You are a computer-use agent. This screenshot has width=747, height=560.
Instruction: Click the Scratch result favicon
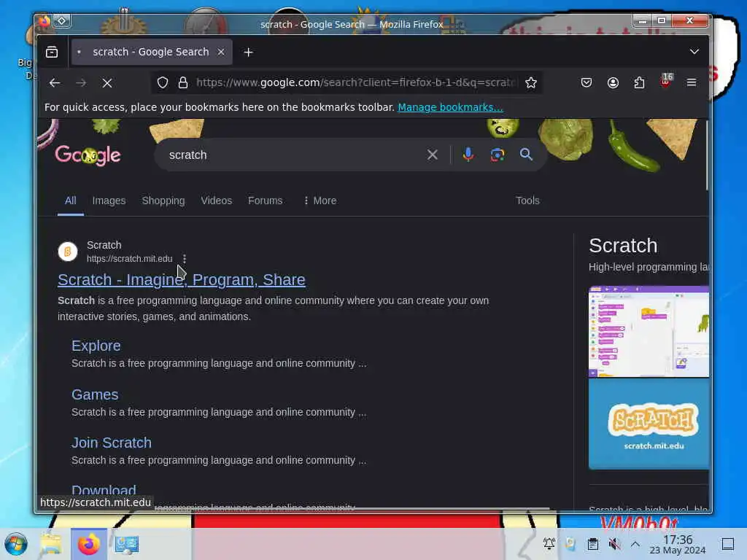[x=68, y=252]
